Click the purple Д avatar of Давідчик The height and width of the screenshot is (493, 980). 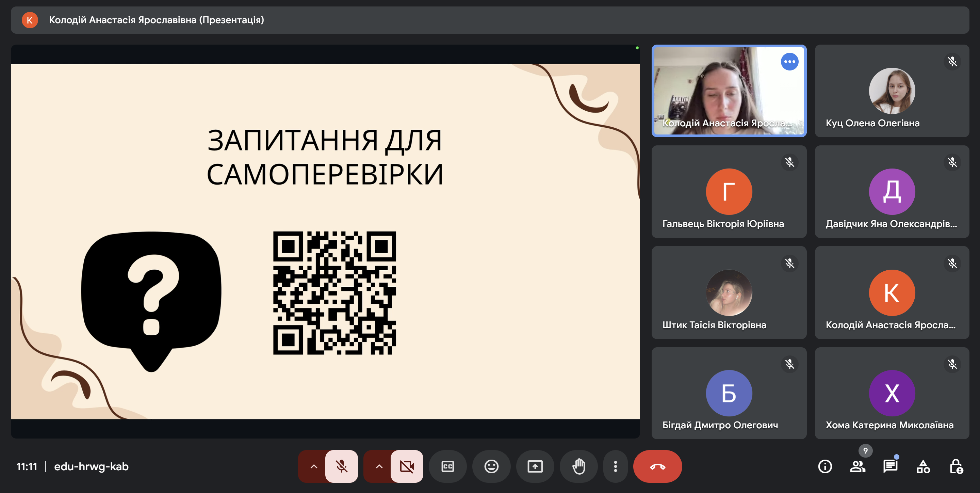pos(892,191)
